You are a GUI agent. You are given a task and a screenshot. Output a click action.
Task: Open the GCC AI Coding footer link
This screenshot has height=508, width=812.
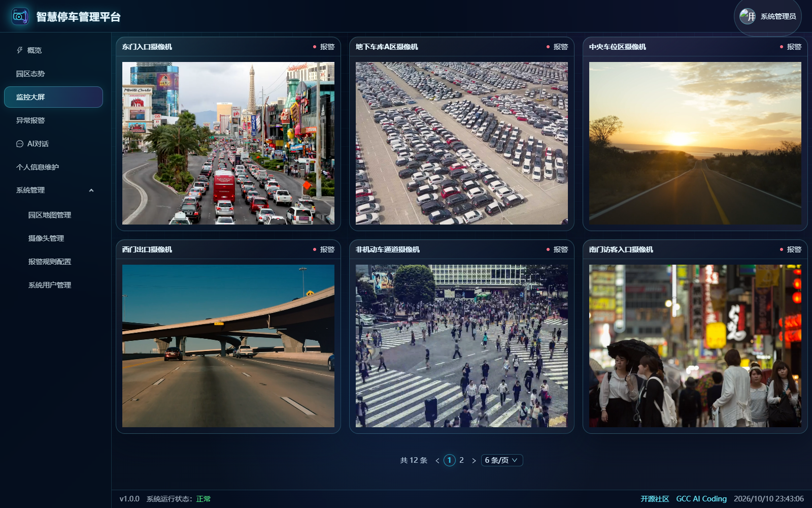coord(701,499)
